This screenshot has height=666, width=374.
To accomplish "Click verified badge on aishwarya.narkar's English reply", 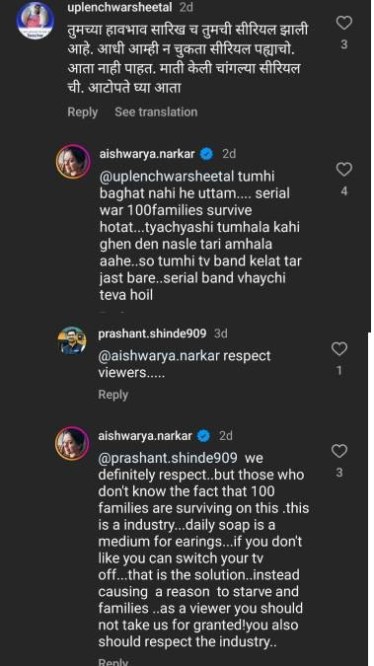I will tap(204, 436).
